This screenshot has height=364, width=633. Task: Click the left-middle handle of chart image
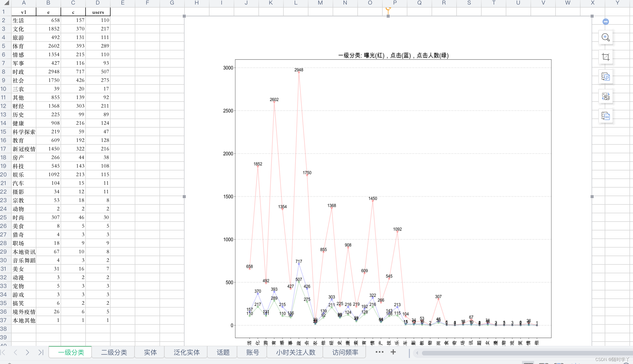[184, 197]
